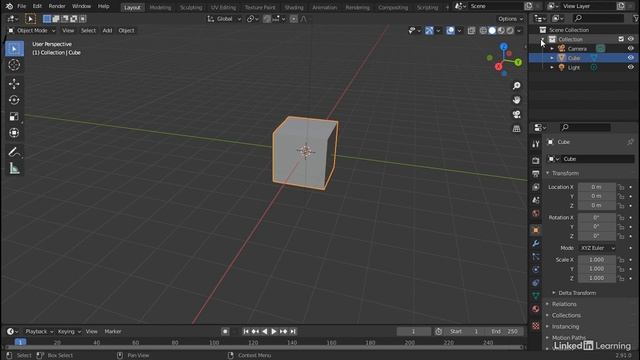Activate the 3D Cursor tool

(x=14, y=65)
